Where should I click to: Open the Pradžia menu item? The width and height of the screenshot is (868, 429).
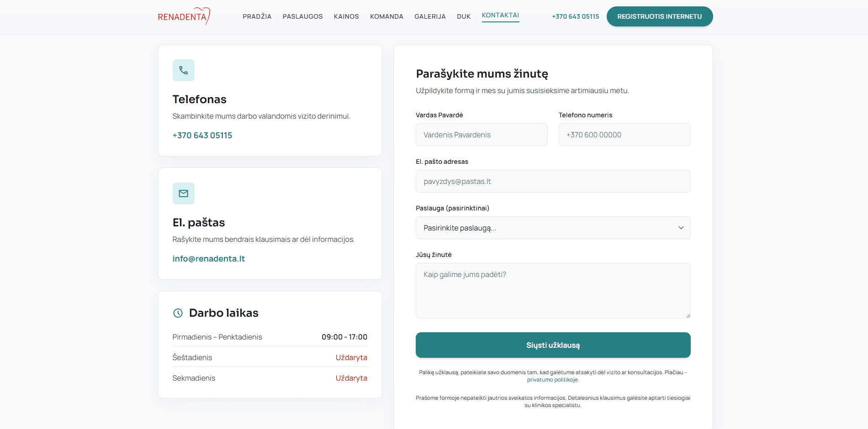pos(257,16)
